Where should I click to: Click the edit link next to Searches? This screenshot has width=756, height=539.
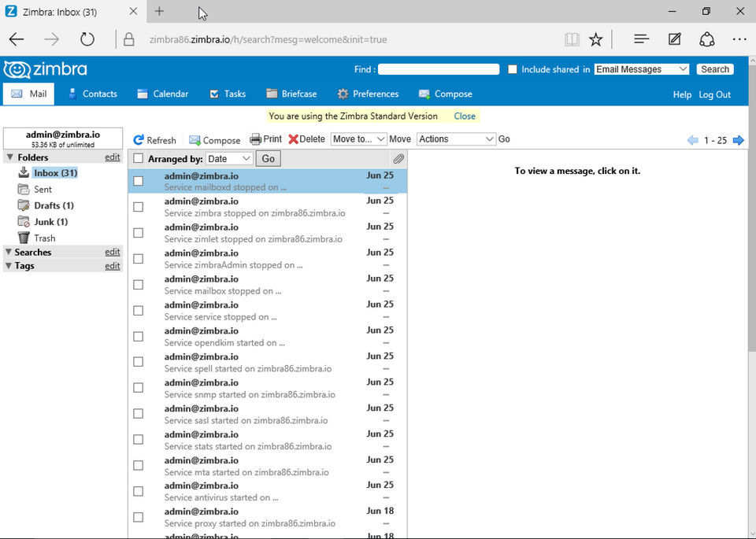(113, 252)
